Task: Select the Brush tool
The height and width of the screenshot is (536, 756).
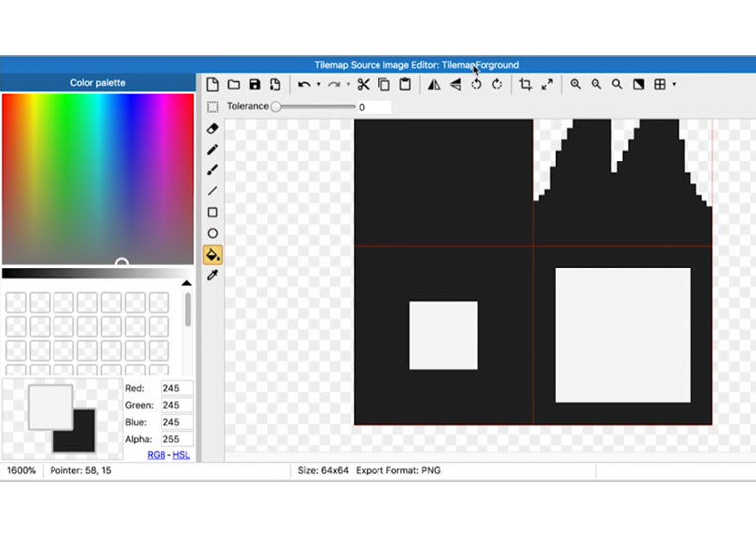Action: pos(212,170)
